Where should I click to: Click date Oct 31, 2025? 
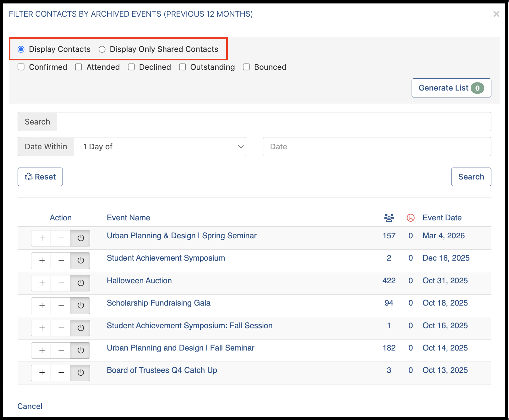[x=445, y=281]
